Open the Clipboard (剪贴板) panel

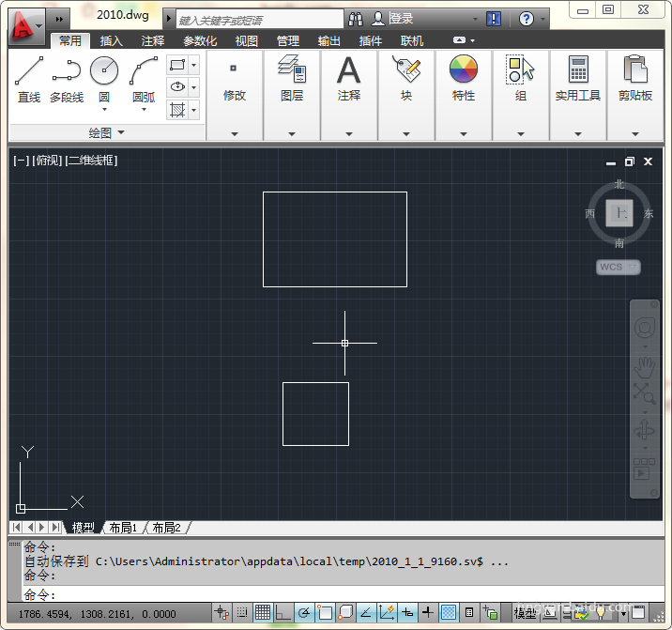(x=635, y=95)
